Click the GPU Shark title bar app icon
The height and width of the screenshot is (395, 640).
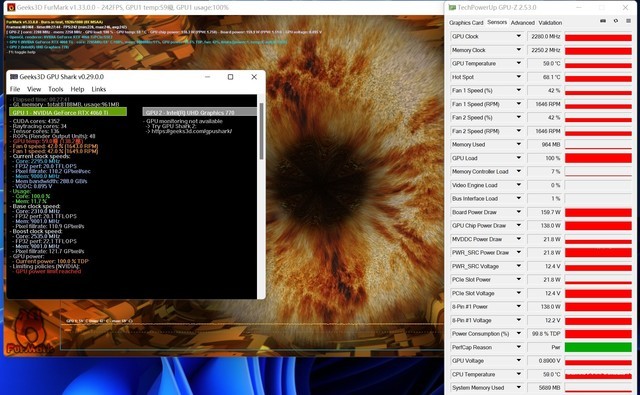[x=14, y=77]
